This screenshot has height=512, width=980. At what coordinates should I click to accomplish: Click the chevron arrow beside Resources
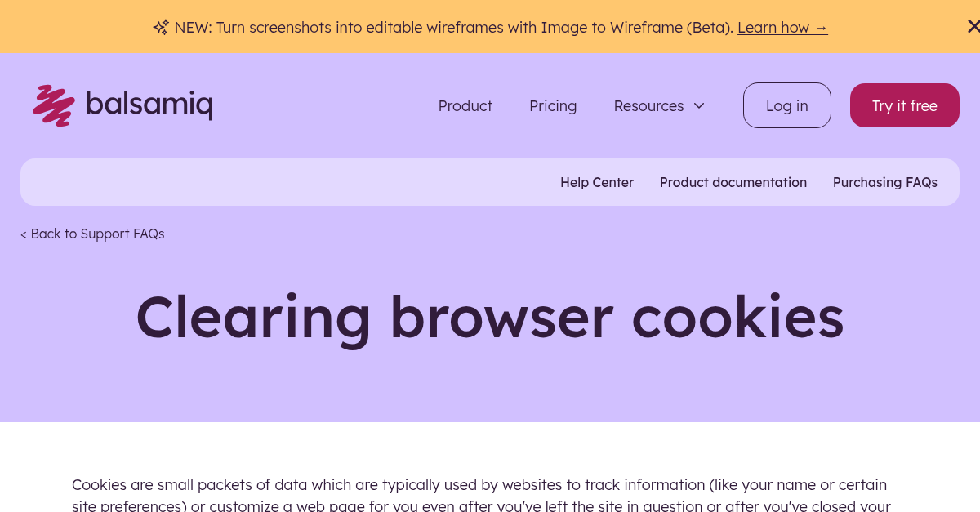pyautogui.click(x=699, y=105)
